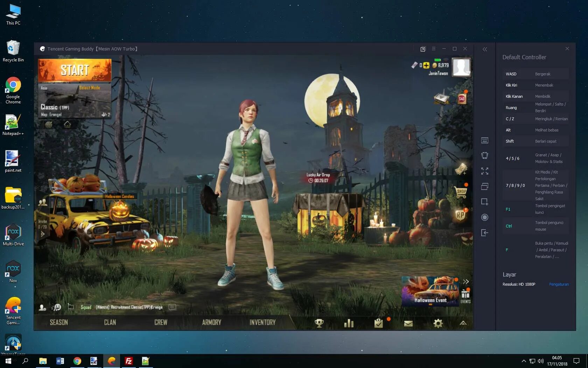Click the Shop cart icon

click(x=461, y=192)
